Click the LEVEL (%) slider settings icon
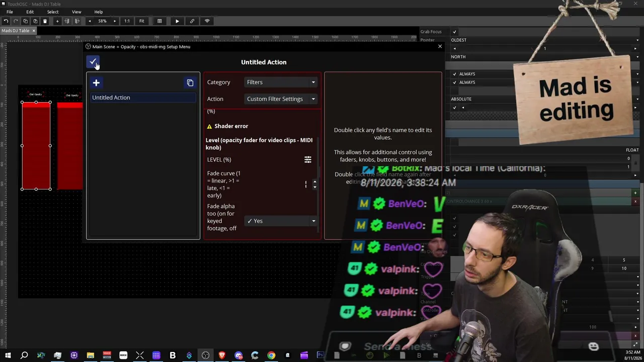This screenshot has height=362, width=644. [x=308, y=159]
